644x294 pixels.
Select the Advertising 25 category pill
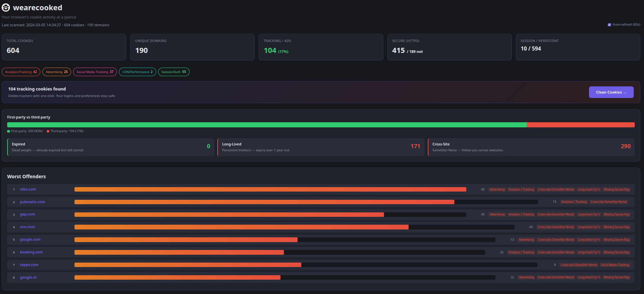[x=57, y=72]
